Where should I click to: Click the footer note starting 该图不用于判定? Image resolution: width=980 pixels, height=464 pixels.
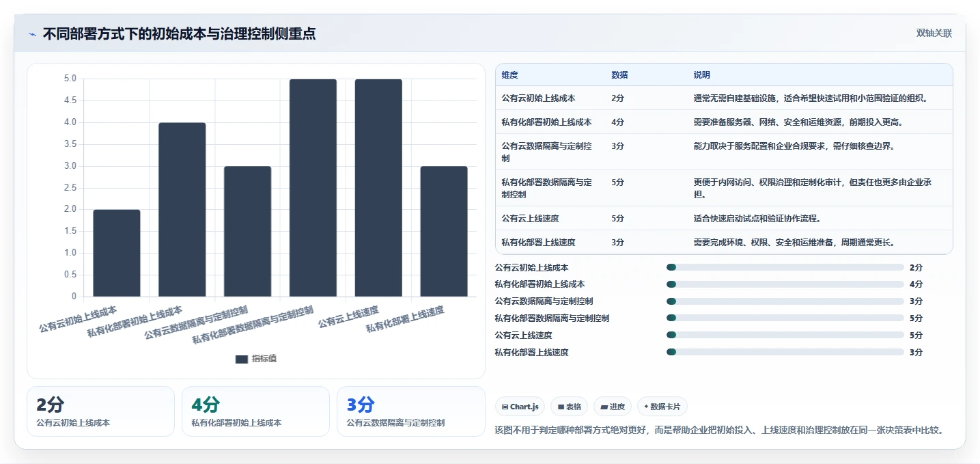point(720,431)
